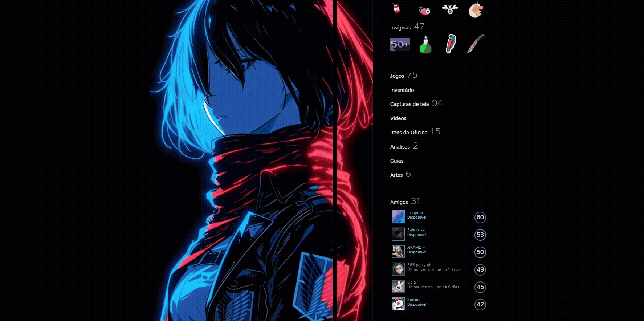Visit the profile of friend Saborosa
644x321 pixels.
point(416,230)
